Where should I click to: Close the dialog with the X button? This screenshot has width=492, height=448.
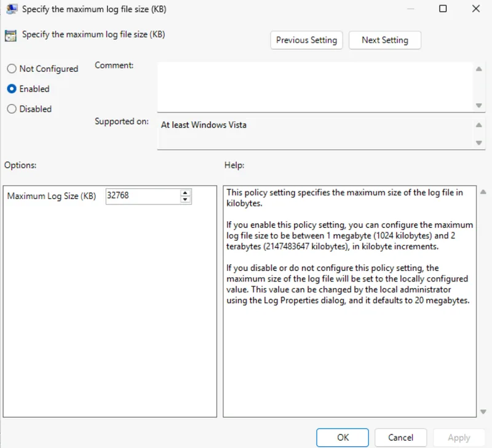tap(476, 9)
